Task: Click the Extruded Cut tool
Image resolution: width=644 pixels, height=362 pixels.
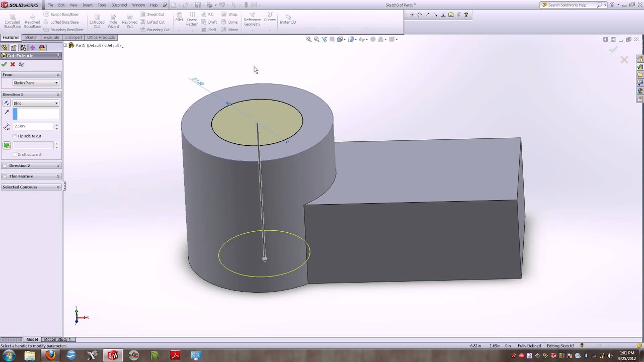Action: (97, 20)
